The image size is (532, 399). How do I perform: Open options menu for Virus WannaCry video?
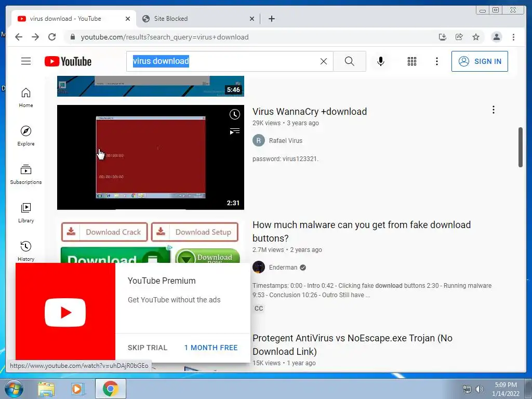[x=494, y=110]
